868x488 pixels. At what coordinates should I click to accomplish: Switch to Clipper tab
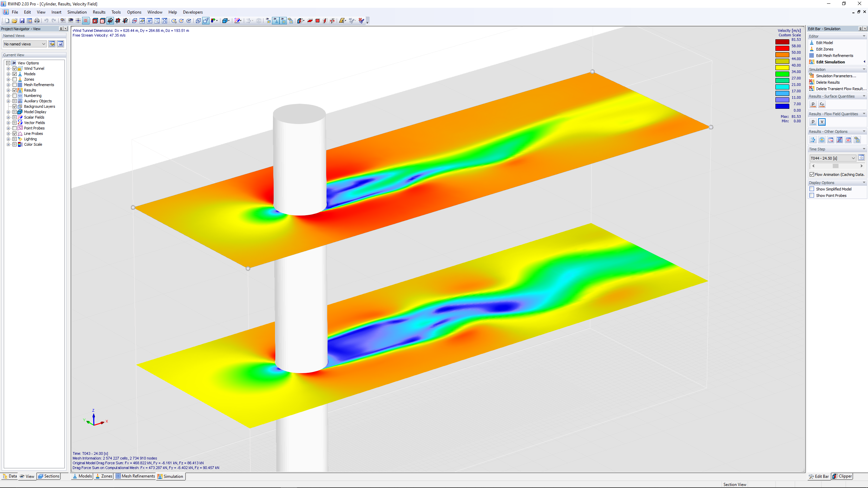click(x=842, y=476)
